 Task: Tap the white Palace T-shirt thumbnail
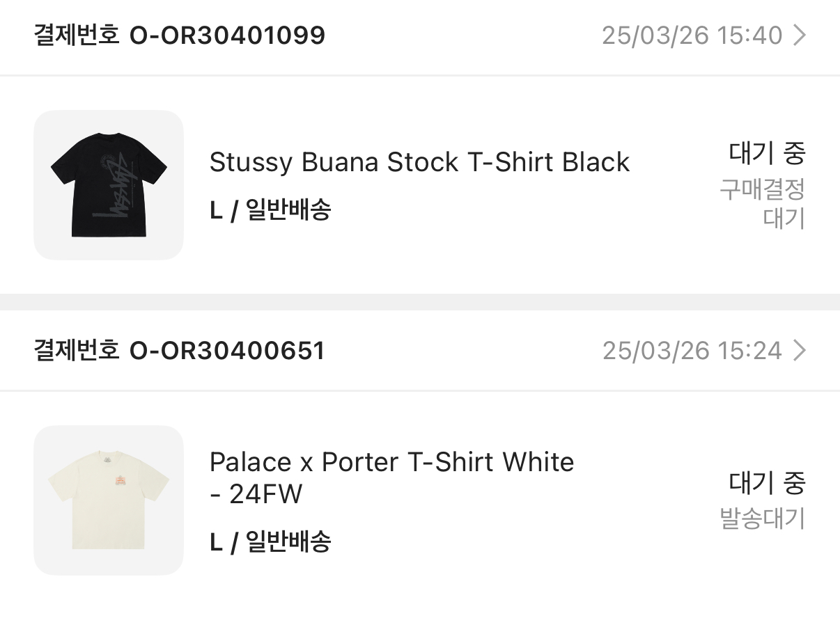coord(109,500)
